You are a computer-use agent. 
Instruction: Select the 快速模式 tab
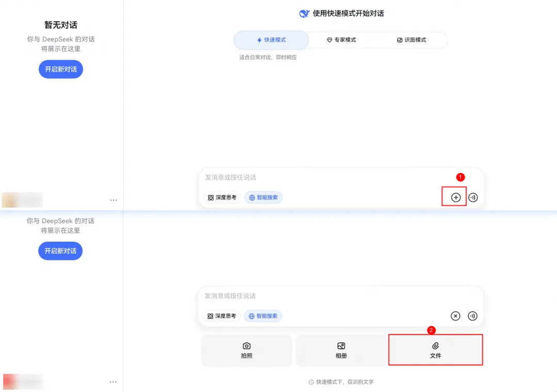pos(271,40)
